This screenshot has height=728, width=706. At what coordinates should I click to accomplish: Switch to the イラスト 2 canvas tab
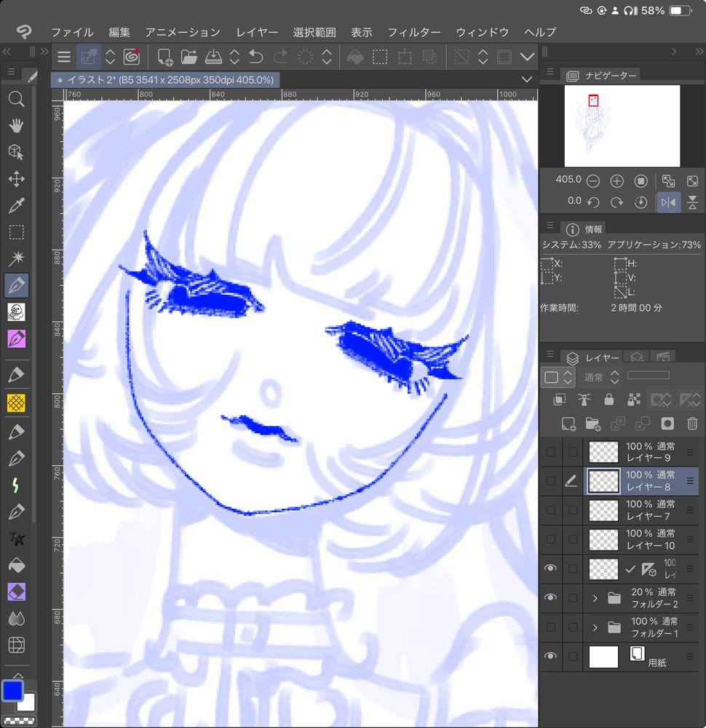coord(165,80)
